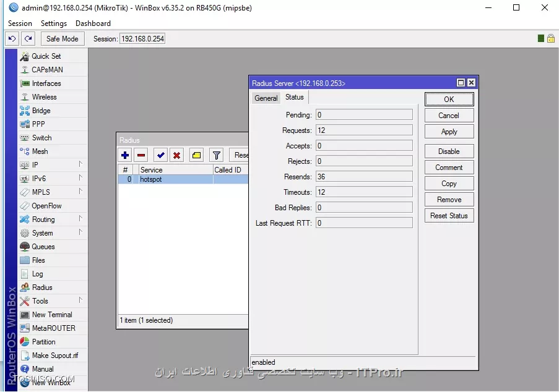
Task: Click the Comment button
Action: click(x=449, y=168)
